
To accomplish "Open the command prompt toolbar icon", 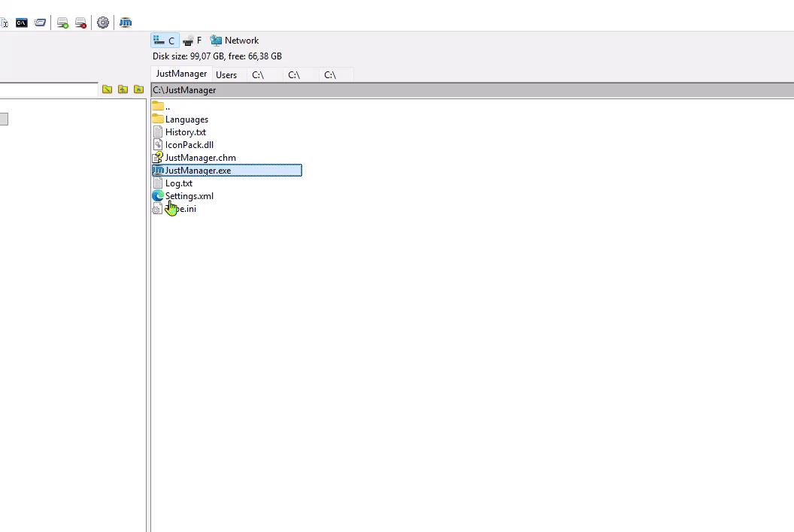I will tap(21, 23).
